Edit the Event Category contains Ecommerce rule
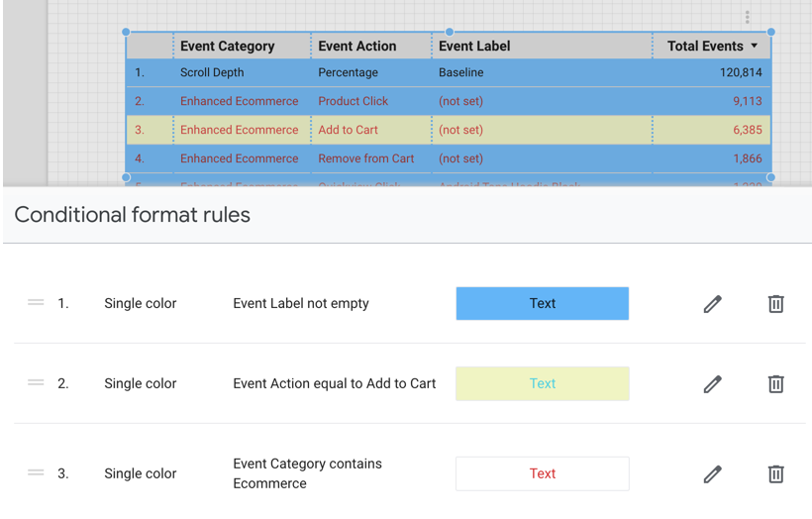Image resolution: width=812 pixels, height=519 pixels. click(712, 474)
